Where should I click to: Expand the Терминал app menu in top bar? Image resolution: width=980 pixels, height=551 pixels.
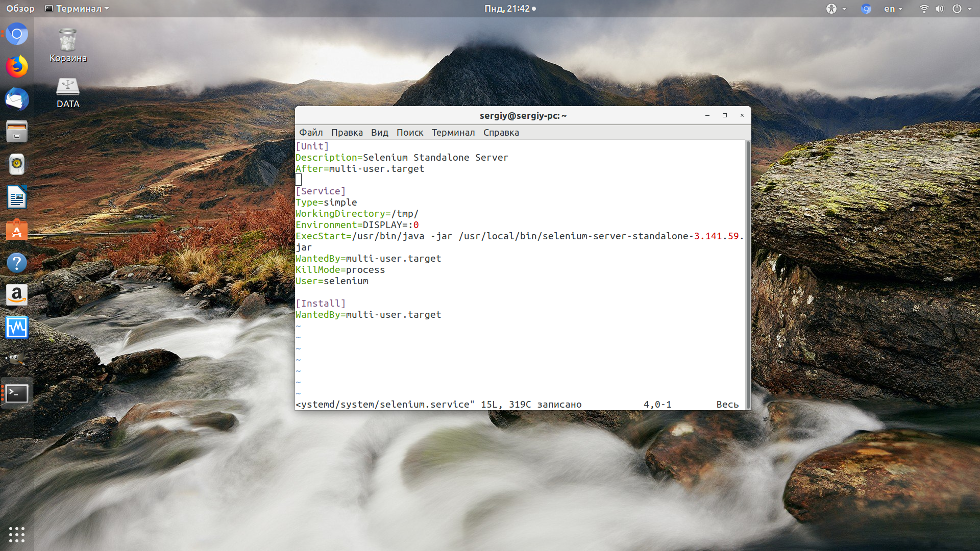point(77,9)
